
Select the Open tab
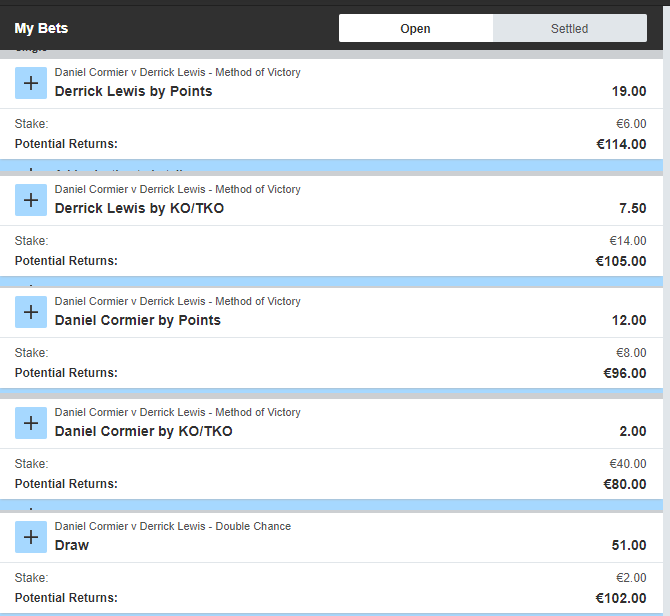click(x=415, y=28)
